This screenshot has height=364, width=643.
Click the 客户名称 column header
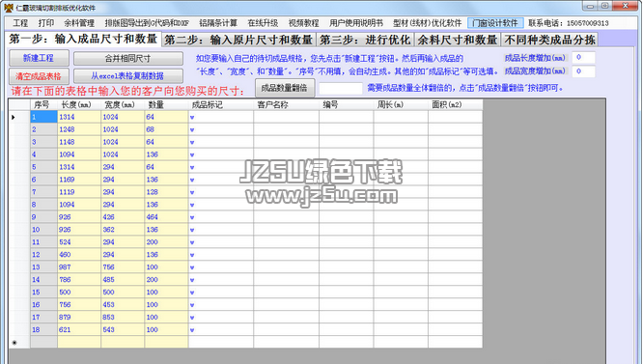[286, 105]
